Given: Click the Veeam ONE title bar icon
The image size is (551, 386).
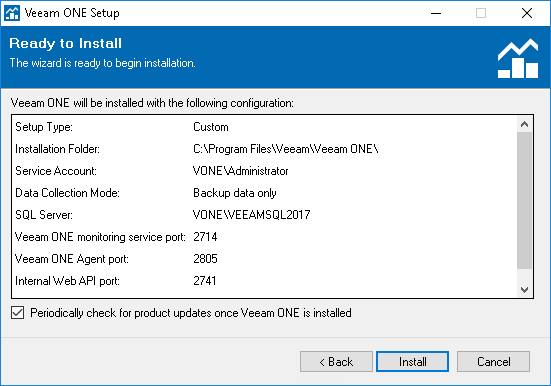Looking at the screenshot, I should 12,13.
